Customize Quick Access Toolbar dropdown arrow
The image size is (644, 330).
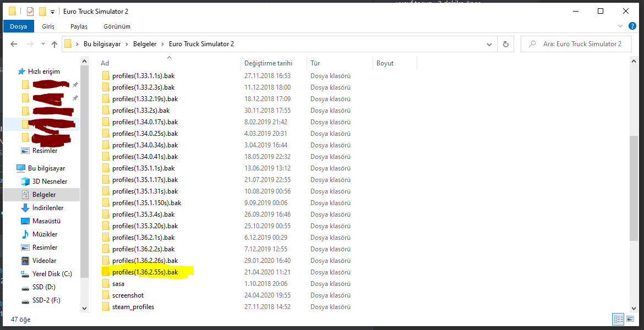tap(53, 12)
